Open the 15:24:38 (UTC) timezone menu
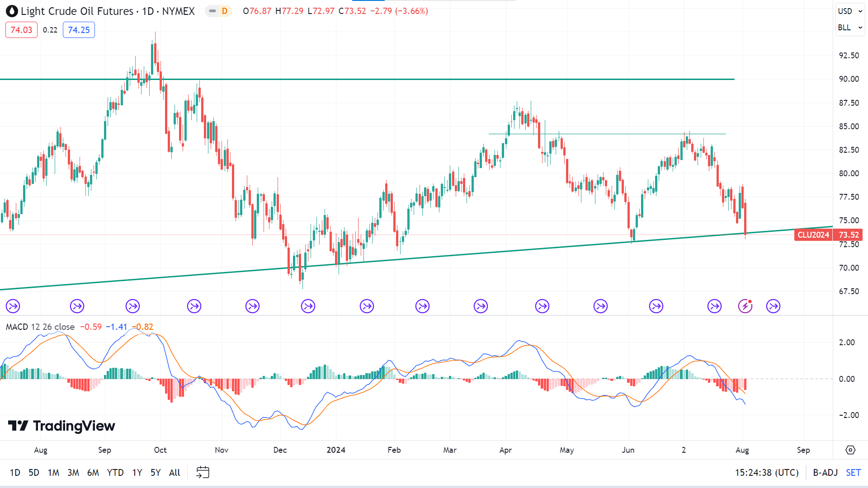868x488 pixels. 767,472
